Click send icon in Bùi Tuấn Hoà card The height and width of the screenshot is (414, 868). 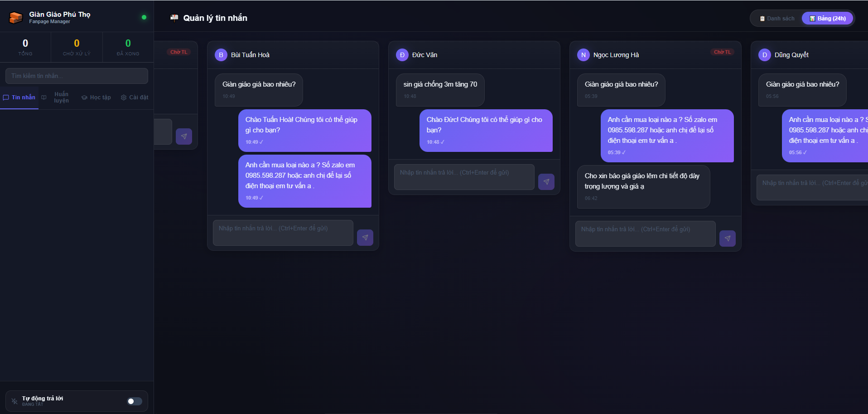(365, 238)
